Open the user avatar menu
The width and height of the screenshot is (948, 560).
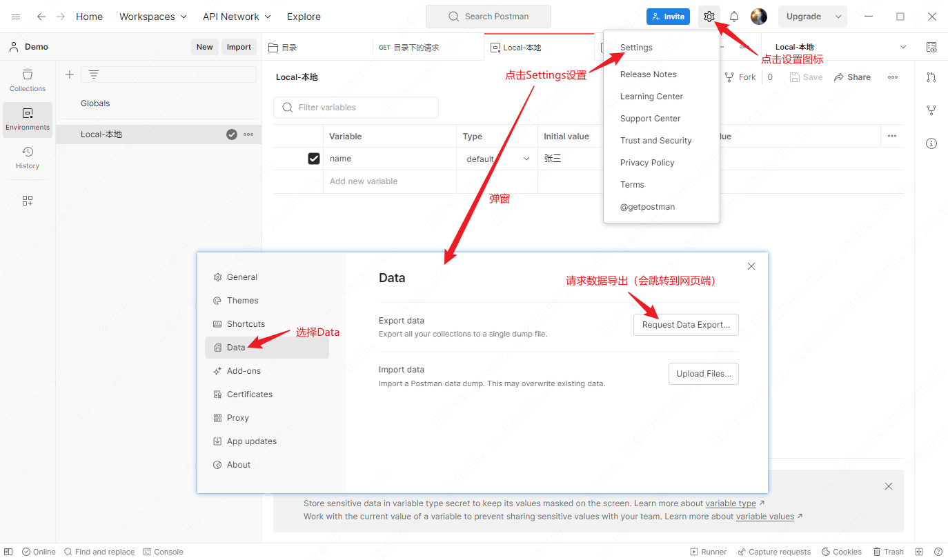coord(759,17)
